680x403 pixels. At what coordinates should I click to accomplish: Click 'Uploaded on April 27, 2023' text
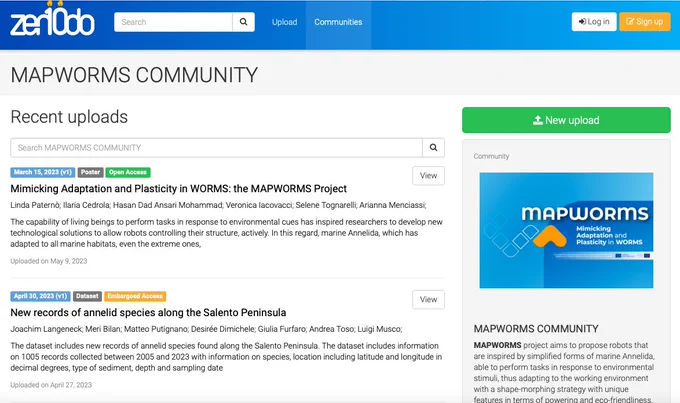coord(51,385)
